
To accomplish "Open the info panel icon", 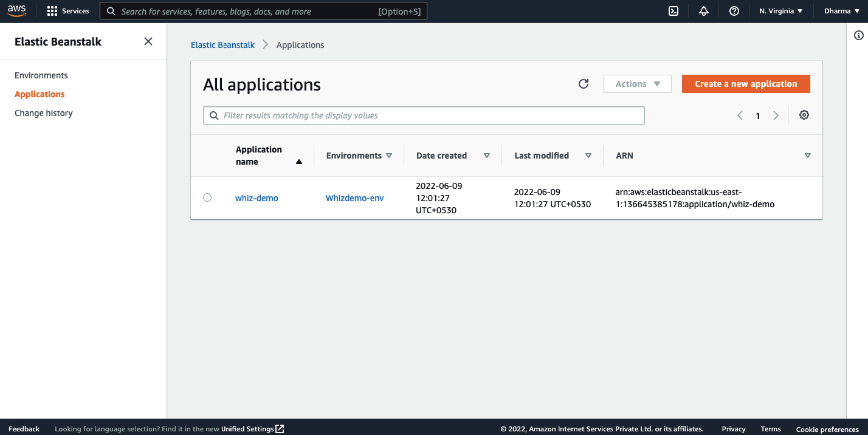I will (x=858, y=35).
